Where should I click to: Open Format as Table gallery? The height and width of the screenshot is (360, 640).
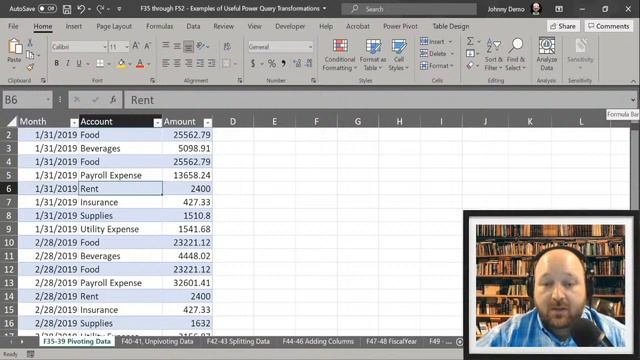373,55
